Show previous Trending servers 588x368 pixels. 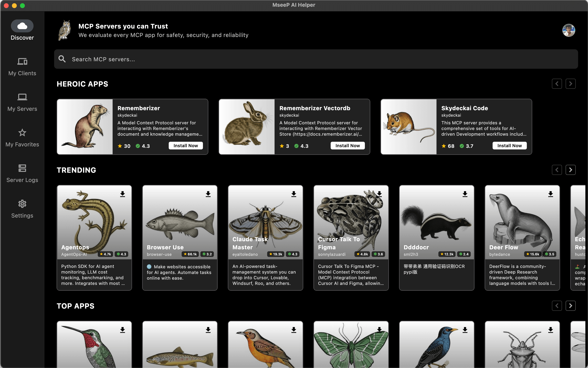(x=557, y=170)
